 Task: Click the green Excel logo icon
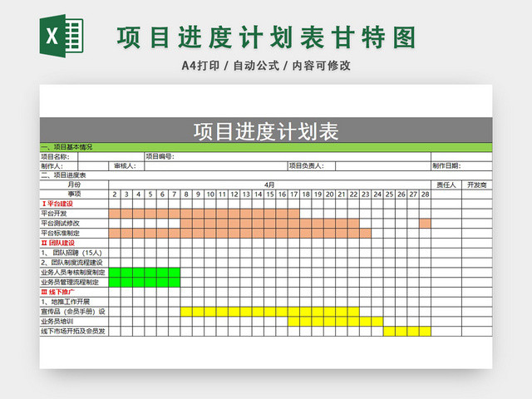(x=62, y=36)
